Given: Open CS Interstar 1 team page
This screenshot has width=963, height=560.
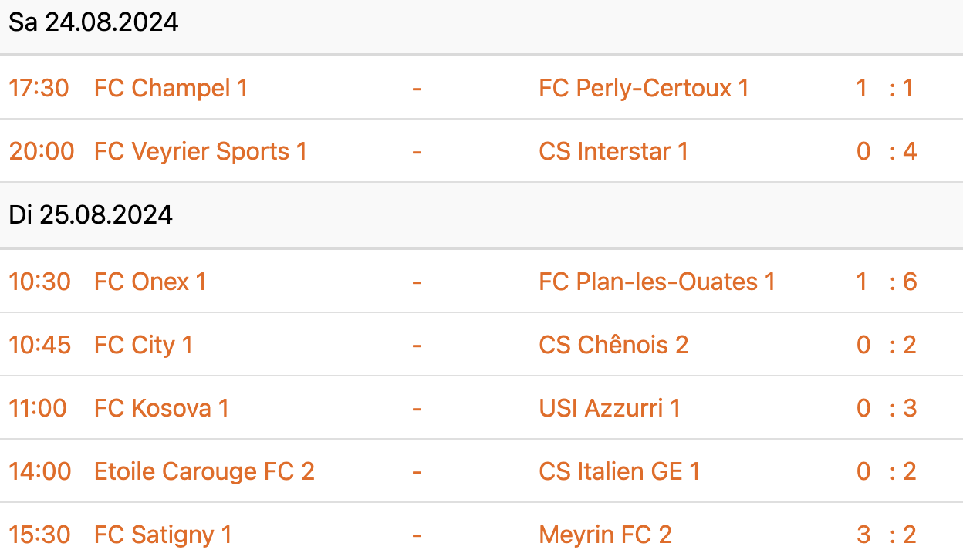Looking at the screenshot, I should [x=613, y=151].
